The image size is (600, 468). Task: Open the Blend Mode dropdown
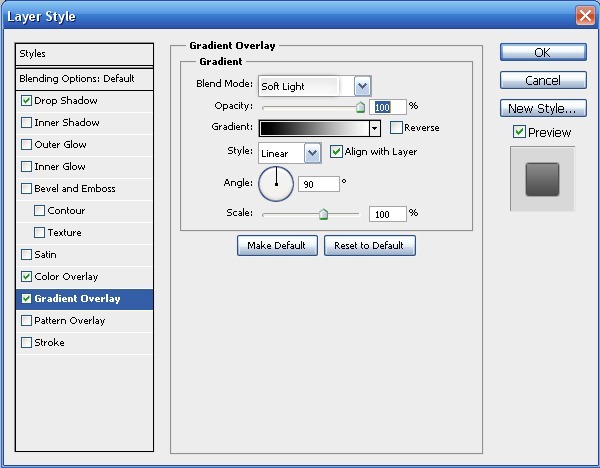point(361,86)
